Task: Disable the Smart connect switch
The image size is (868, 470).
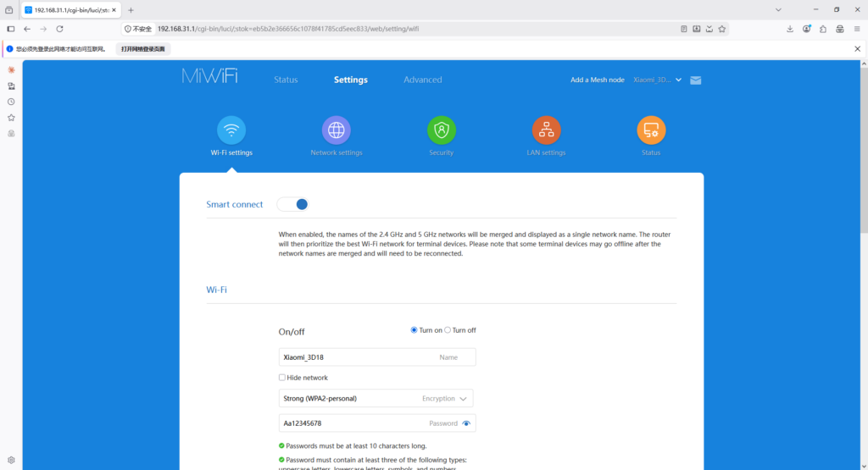Action: tap(292, 205)
